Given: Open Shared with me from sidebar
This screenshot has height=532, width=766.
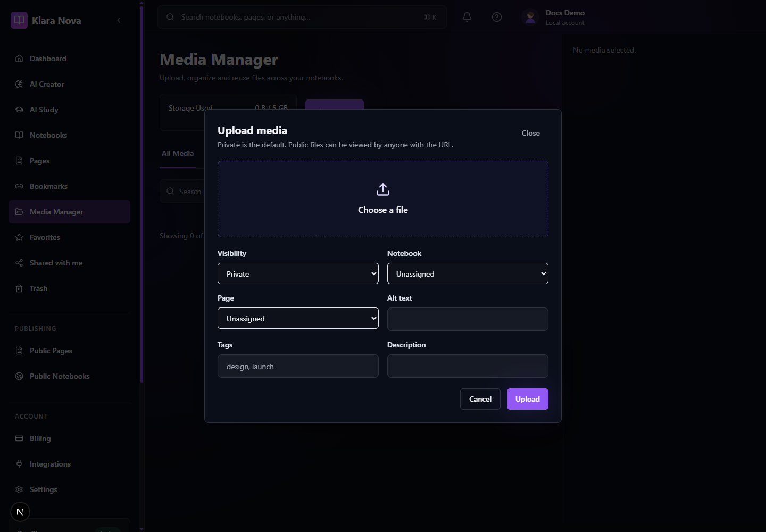Looking at the screenshot, I should (69, 263).
